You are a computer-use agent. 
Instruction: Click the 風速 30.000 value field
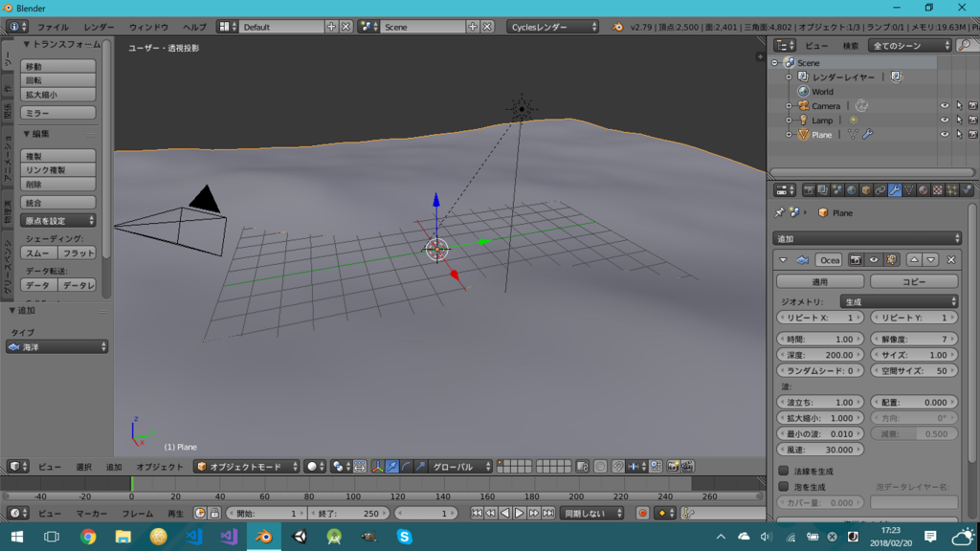[x=820, y=450]
